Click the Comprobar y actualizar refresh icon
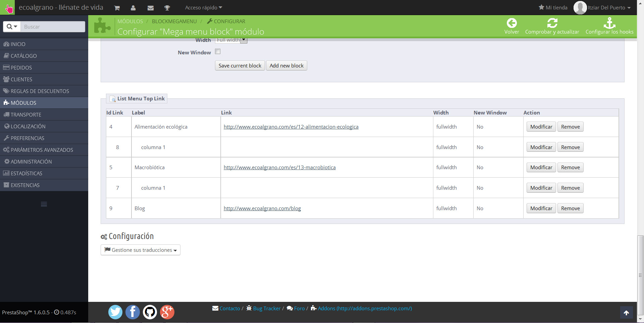Viewport: 644px width, 323px height. (552, 23)
